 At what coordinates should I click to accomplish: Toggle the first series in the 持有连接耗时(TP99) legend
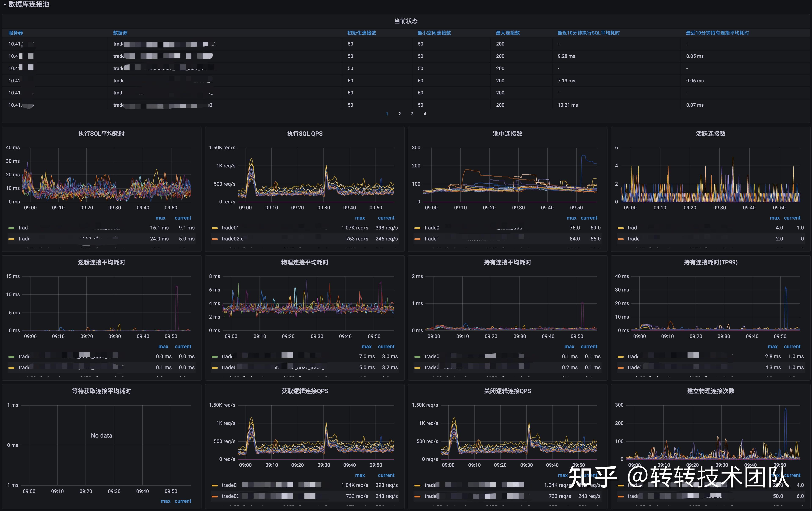(633, 356)
